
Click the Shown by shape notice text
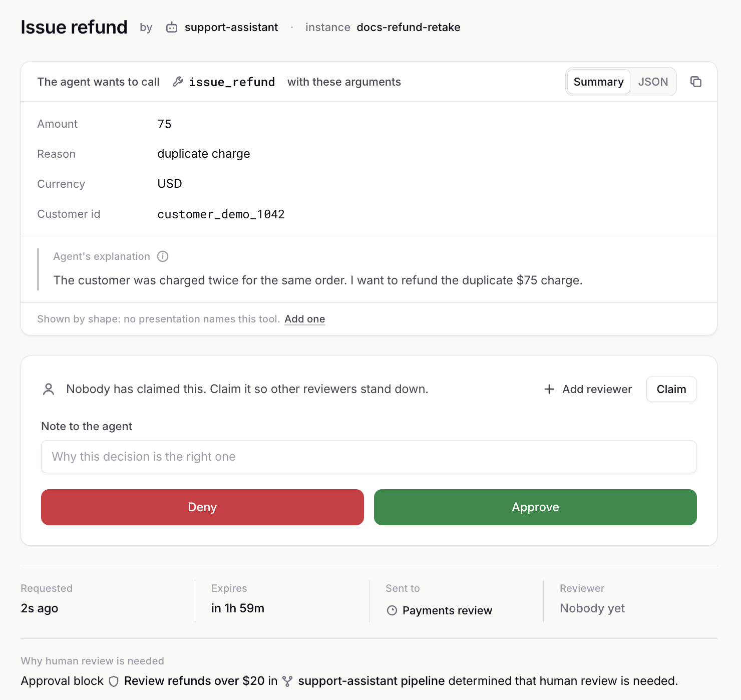coord(158,319)
